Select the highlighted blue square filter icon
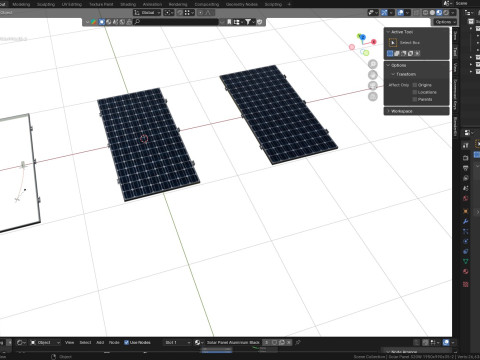The height and width of the screenshot is (360, 480). [102, 22]
